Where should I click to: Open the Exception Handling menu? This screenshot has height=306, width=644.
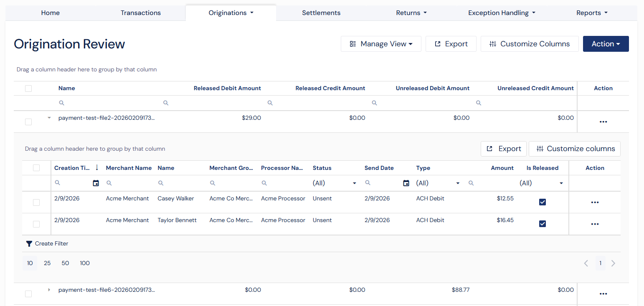point(501,13)
